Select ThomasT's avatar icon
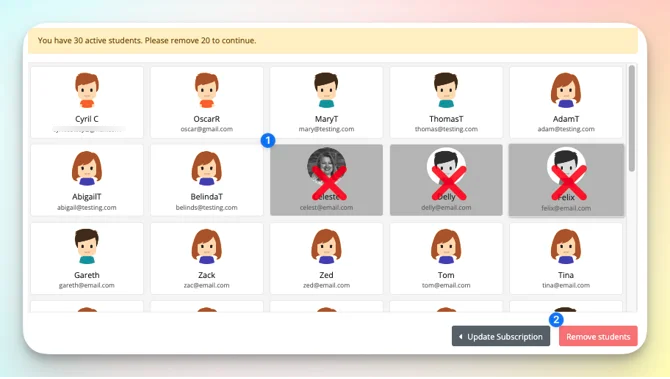Screen dimensions: 670x379 [x=446, y=90]
